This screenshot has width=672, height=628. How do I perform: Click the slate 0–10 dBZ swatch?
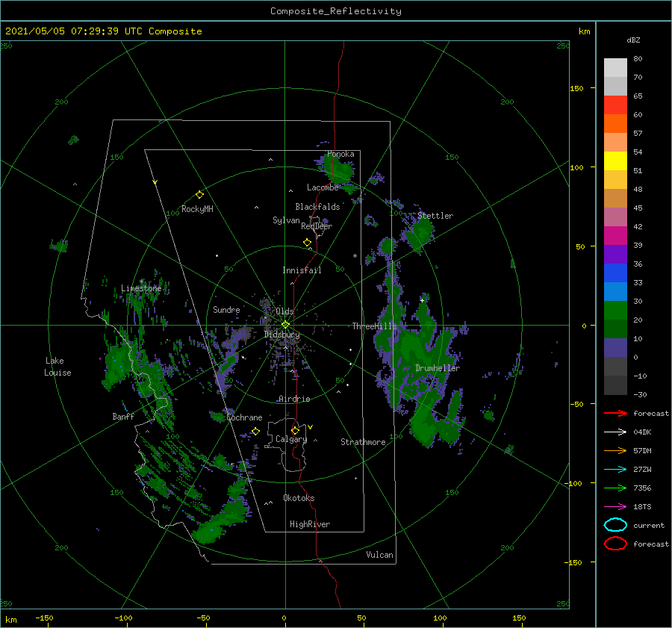click(615, 348)
